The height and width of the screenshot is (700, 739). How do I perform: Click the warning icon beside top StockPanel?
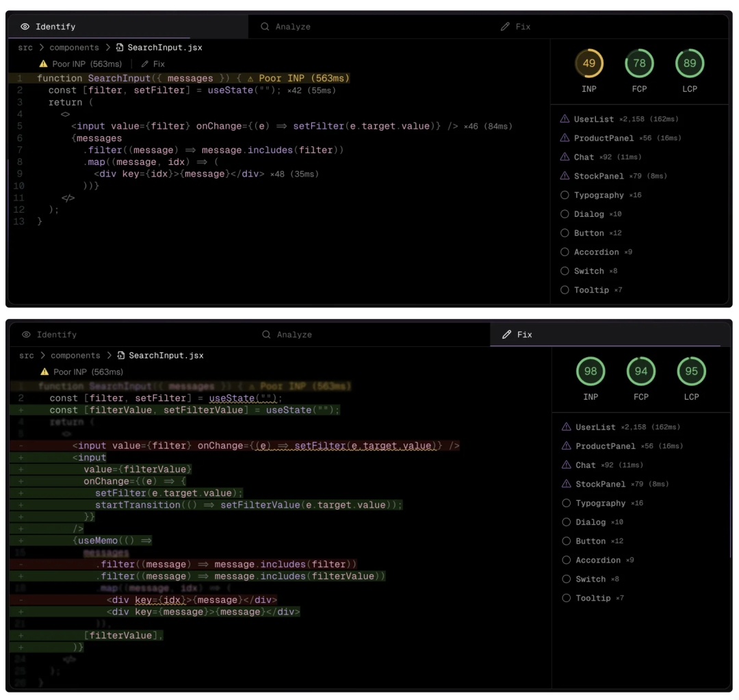565,175
